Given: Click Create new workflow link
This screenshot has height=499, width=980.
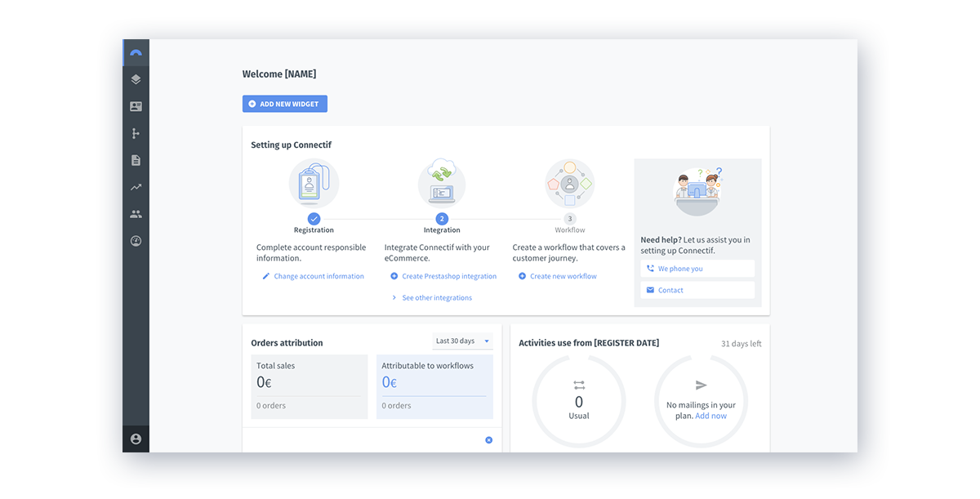Looking at the screenshot, I should click(558, 276).
